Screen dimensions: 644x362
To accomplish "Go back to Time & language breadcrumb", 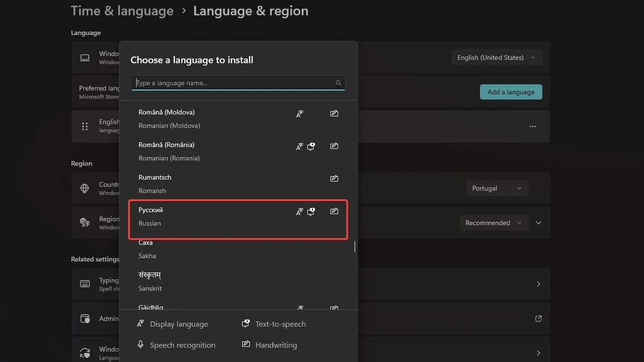I will 122,11.
